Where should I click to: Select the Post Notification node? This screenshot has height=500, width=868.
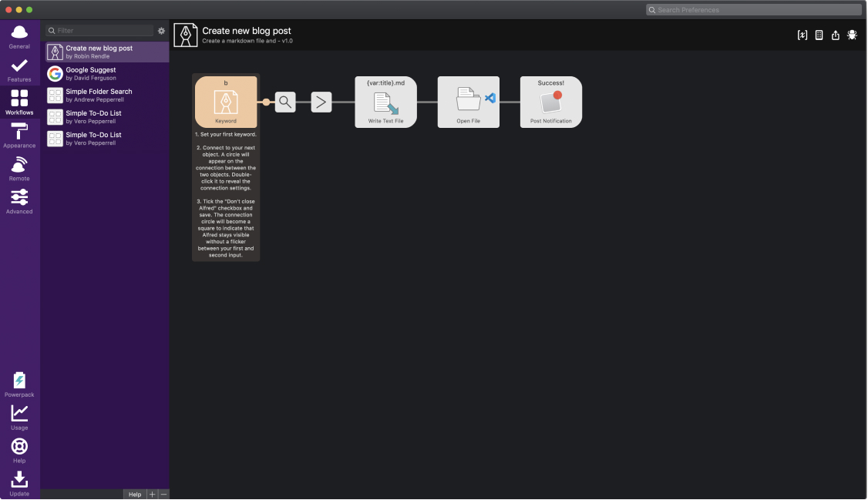pos(551,102)
